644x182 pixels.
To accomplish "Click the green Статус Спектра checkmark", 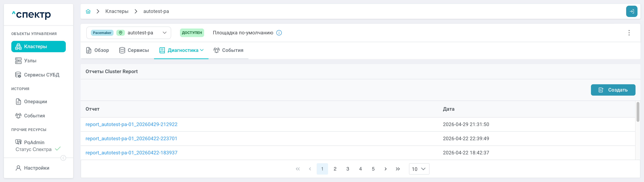I will (x=58, y=149).
